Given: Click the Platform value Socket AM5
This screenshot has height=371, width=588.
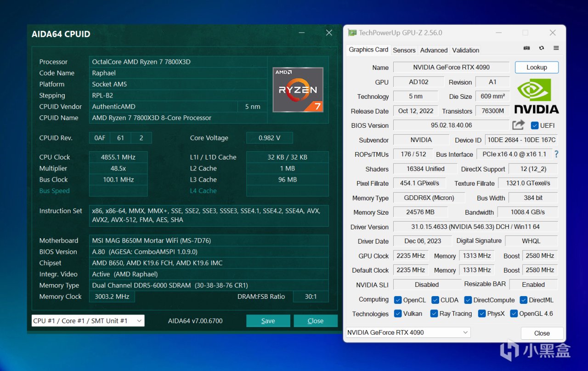Looking at the screenshot, I should click(178, 84).
